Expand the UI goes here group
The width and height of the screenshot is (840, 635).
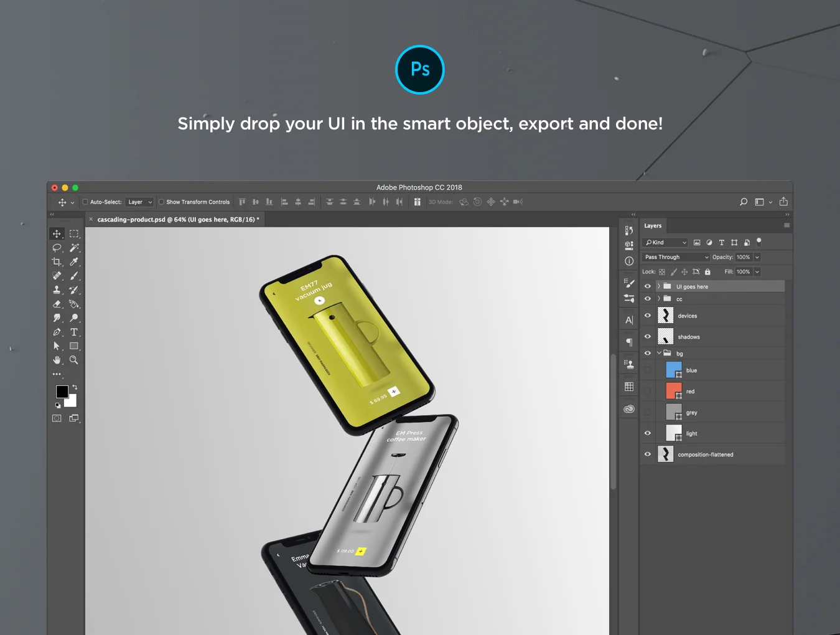click(658, 286)
